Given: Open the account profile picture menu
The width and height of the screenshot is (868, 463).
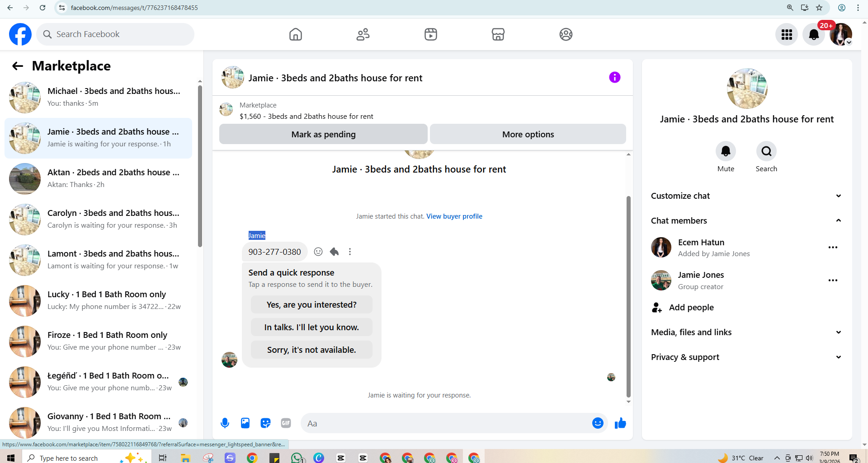Looking at the screenshot, I should [x=841, y=34].
